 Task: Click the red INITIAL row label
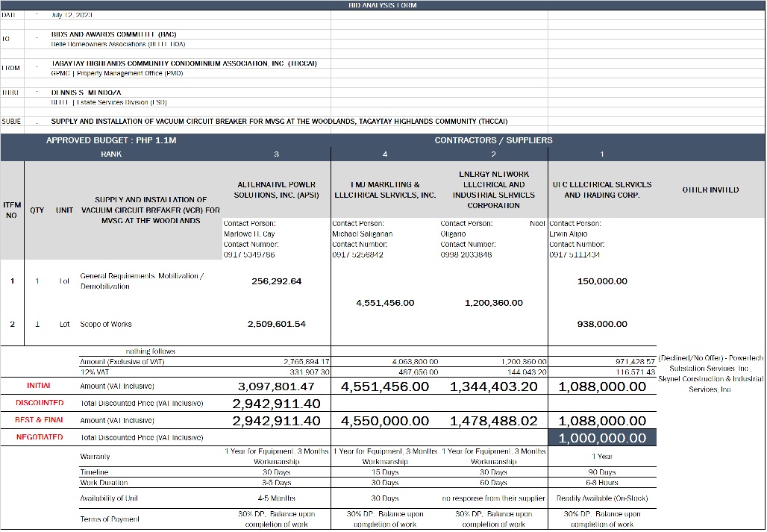(39, 386)
